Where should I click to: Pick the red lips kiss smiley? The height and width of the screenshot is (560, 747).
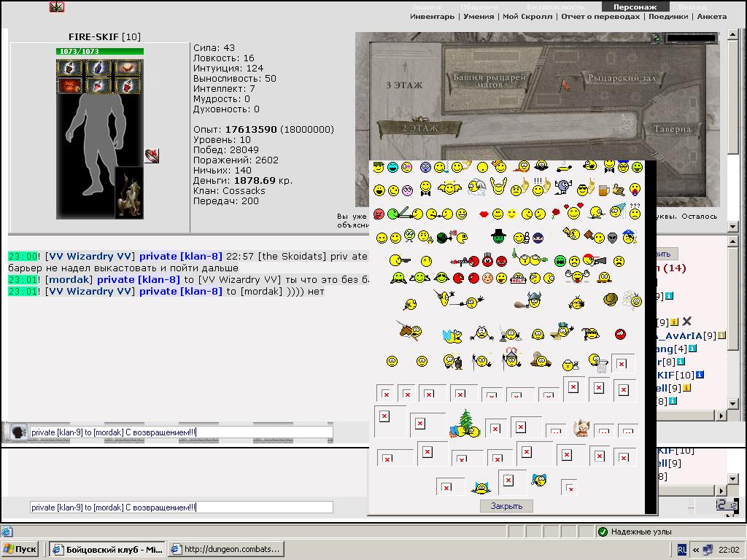point(484,214)
